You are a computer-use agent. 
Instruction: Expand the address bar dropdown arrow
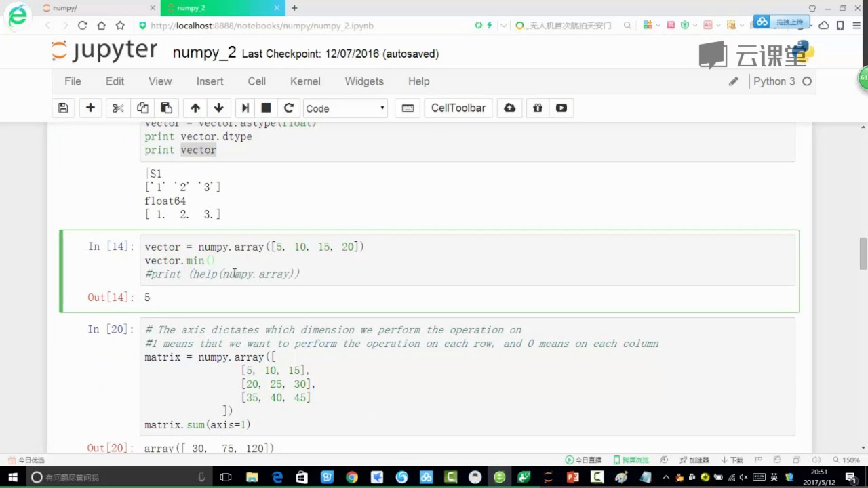click(x=503, y=25)
